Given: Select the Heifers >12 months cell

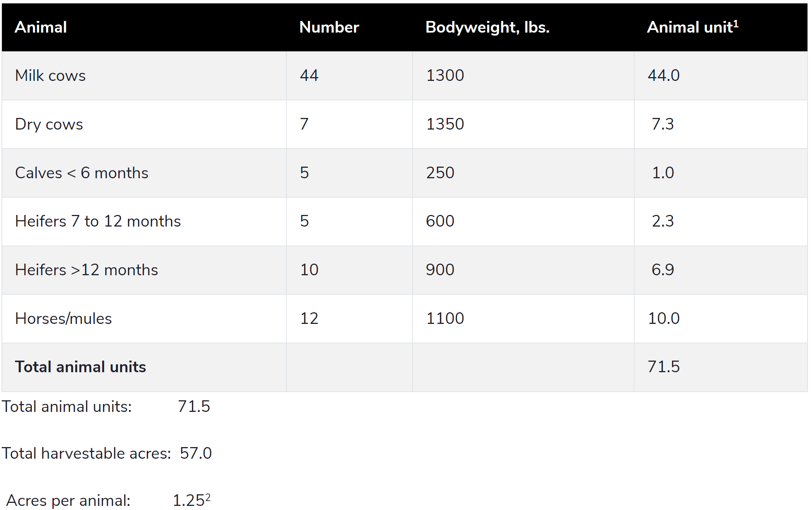Looking at the screenshot, I should (x=86, y=270).
